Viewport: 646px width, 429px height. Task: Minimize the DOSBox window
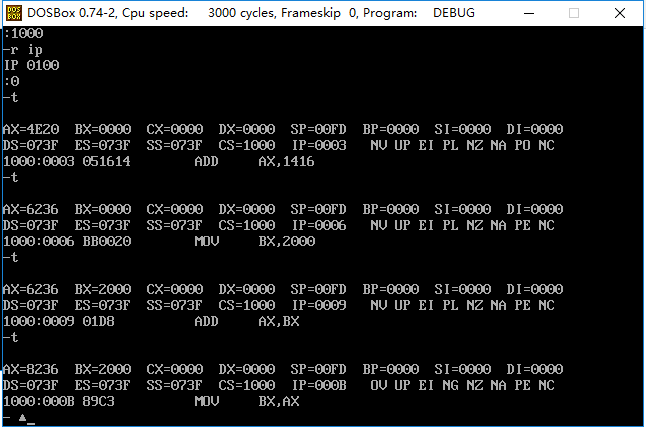coord(529,13)
